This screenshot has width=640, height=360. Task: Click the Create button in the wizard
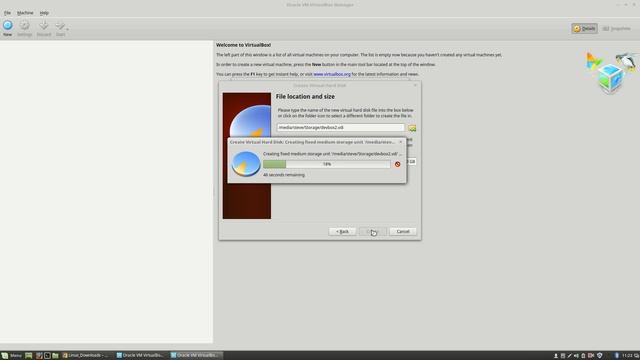372,231
